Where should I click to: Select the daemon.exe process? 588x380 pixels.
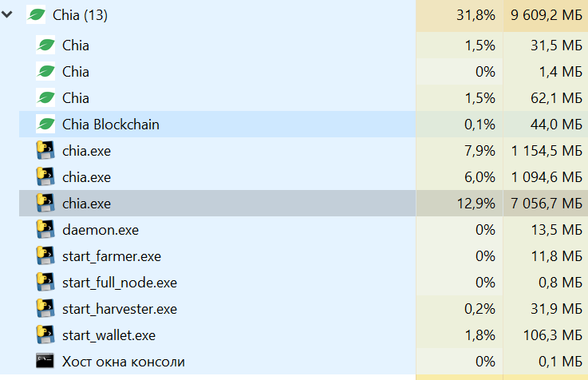[x=101, y=230]
